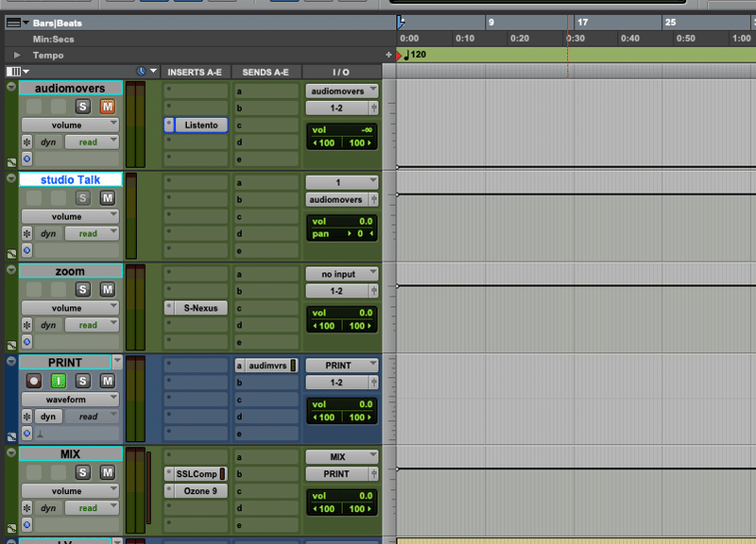Viewport: 756px width, 544px height.
Task: Record-enable the PRINT track
Action: tap(34, 382)
